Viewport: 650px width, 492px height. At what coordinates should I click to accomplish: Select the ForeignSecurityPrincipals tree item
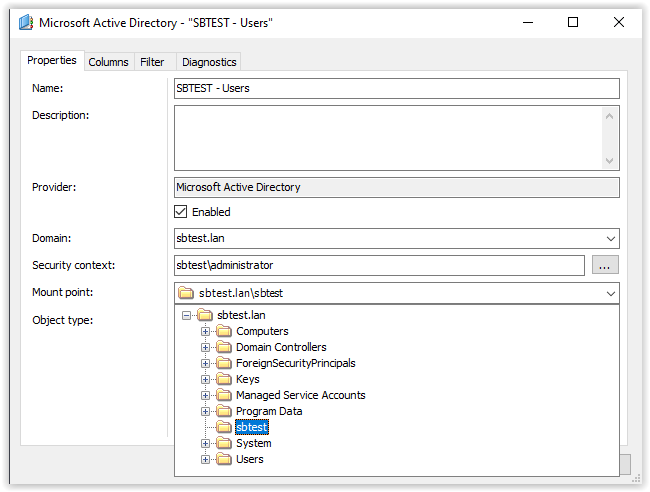[x=296, y=363]
